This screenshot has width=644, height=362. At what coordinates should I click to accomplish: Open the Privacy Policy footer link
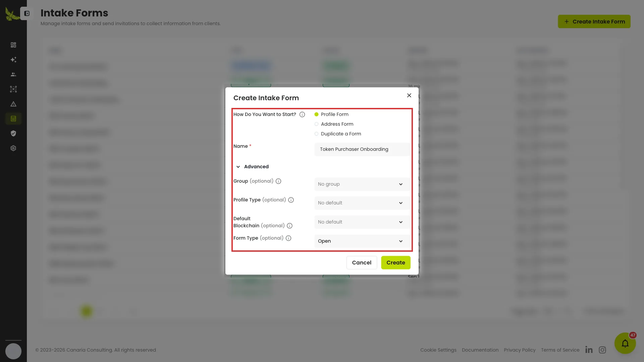(520, 350)
